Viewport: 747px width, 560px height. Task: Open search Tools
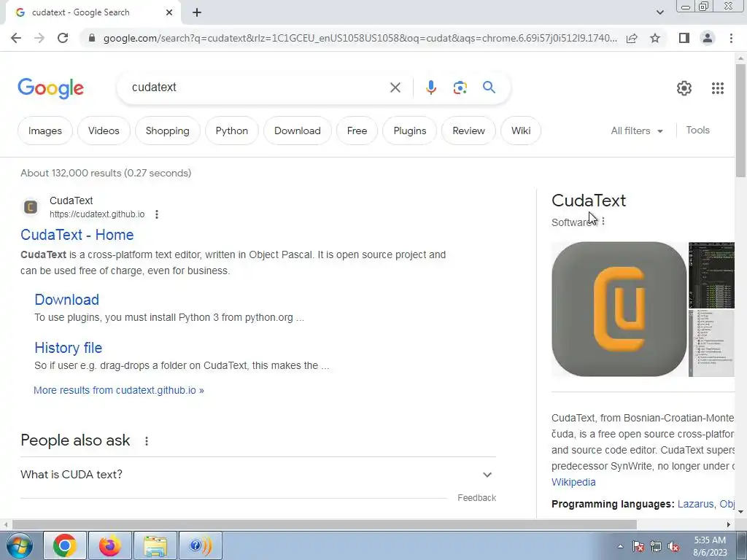697,130
